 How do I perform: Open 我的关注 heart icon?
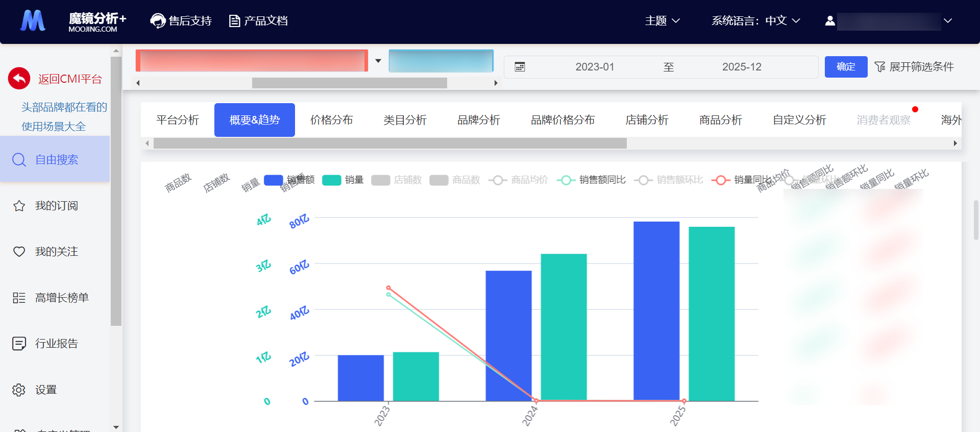tap(19, 252)
